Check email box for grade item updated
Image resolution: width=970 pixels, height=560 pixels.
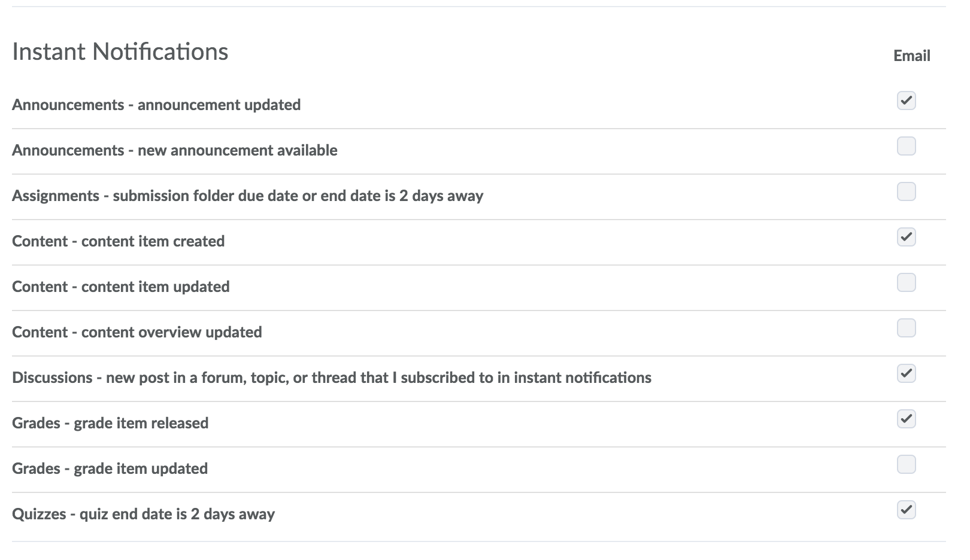906,464
